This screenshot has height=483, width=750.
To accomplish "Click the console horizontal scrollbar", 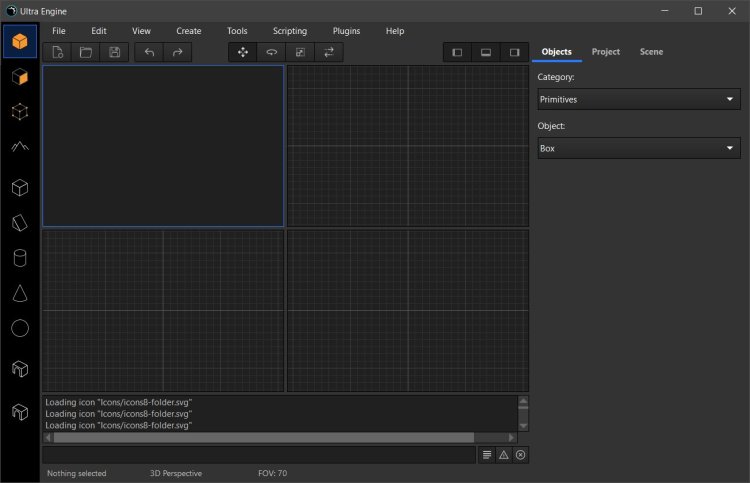I will coord(263,437).
